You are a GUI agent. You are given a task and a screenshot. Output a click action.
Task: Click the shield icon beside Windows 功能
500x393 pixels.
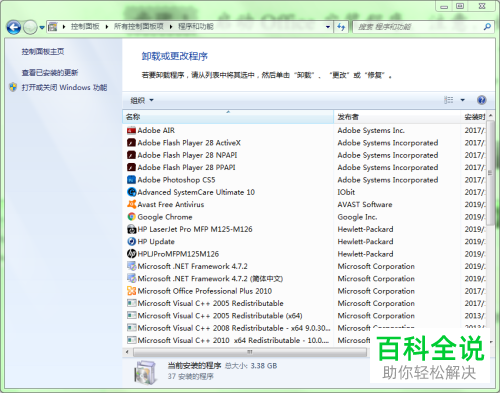tap(13, 87)
